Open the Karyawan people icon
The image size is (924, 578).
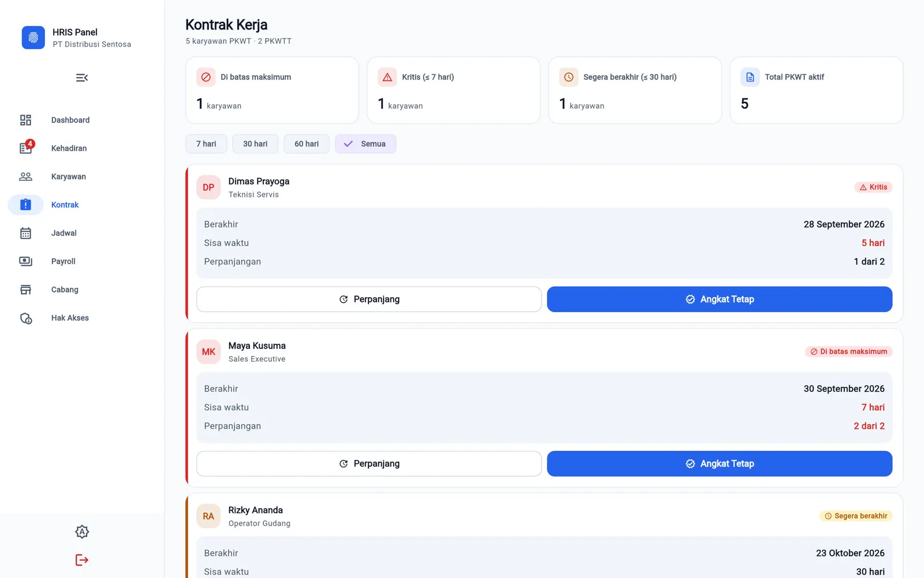25,176
